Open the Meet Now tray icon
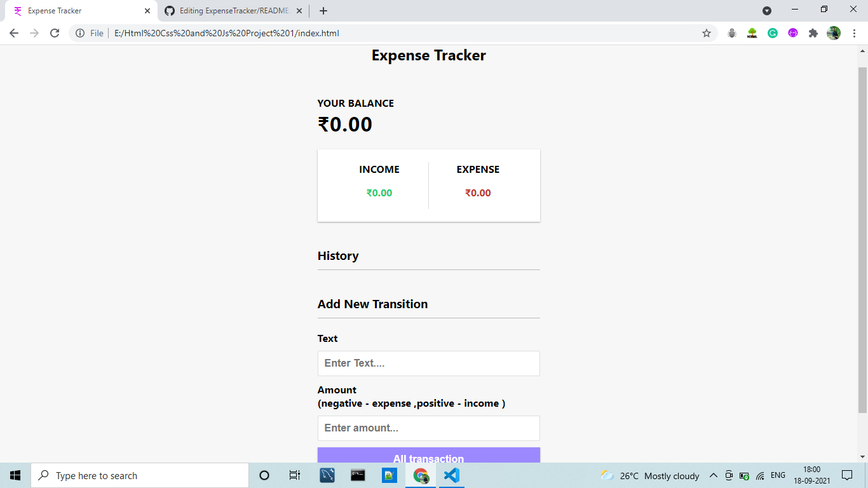The height and width of the screenshot is (488, 868). pos(729,475)
